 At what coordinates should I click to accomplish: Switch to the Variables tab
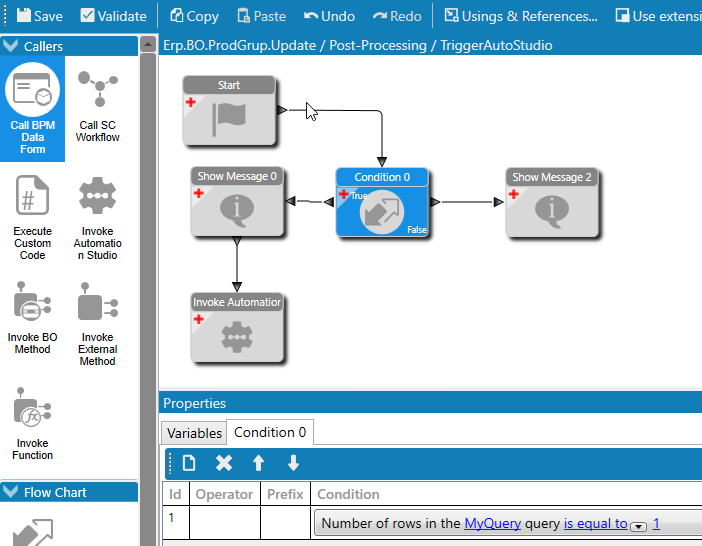[x=194, y=433]
